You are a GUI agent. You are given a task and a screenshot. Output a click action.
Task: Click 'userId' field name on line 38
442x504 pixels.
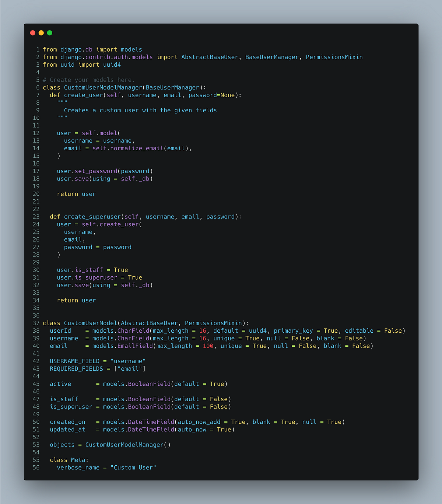tap(60, 331)
